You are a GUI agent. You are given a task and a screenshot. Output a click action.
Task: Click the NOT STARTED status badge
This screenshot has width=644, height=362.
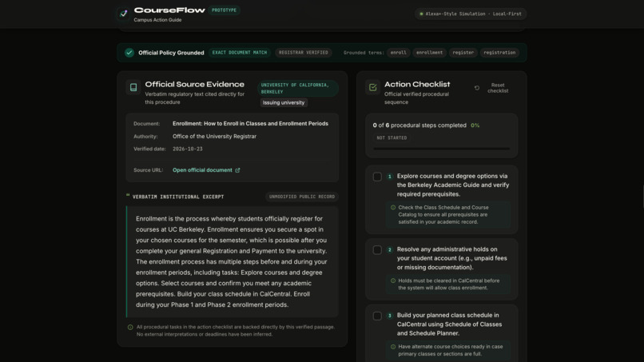click(392, 138)
